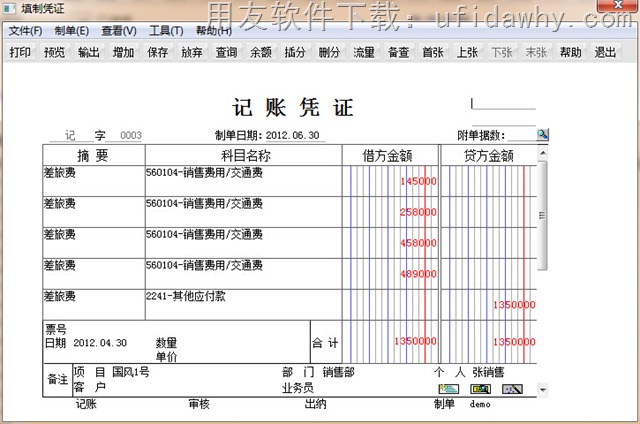Viewport: 640px width, 424px height.
Task: Click the 删分 delete entry button
Action: click(329, 52)
